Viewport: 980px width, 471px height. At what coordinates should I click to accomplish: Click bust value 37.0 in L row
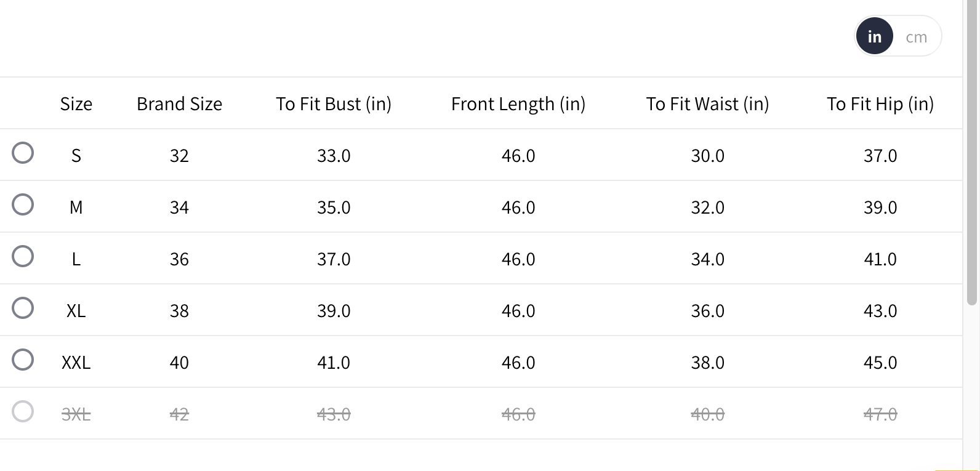[334, 259]
